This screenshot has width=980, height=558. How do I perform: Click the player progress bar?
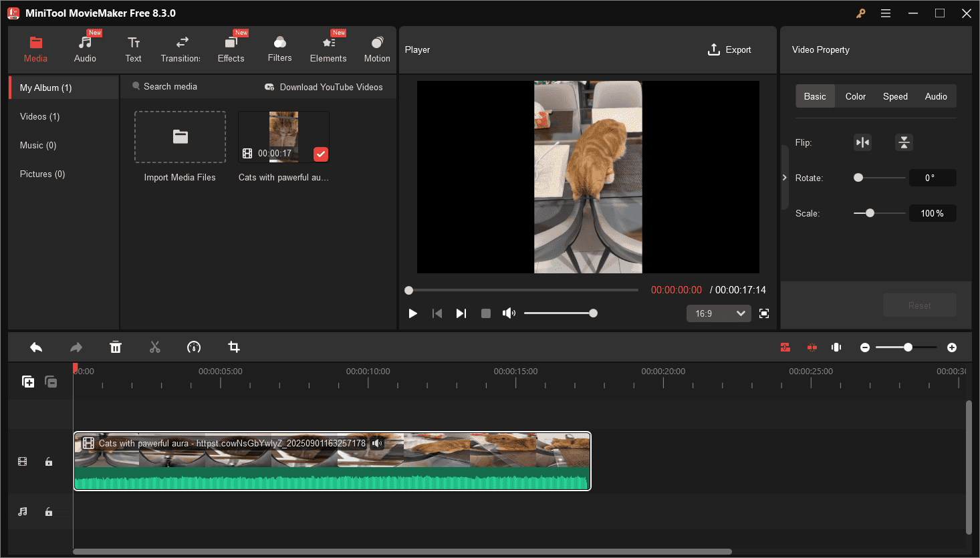pos(521,290)
